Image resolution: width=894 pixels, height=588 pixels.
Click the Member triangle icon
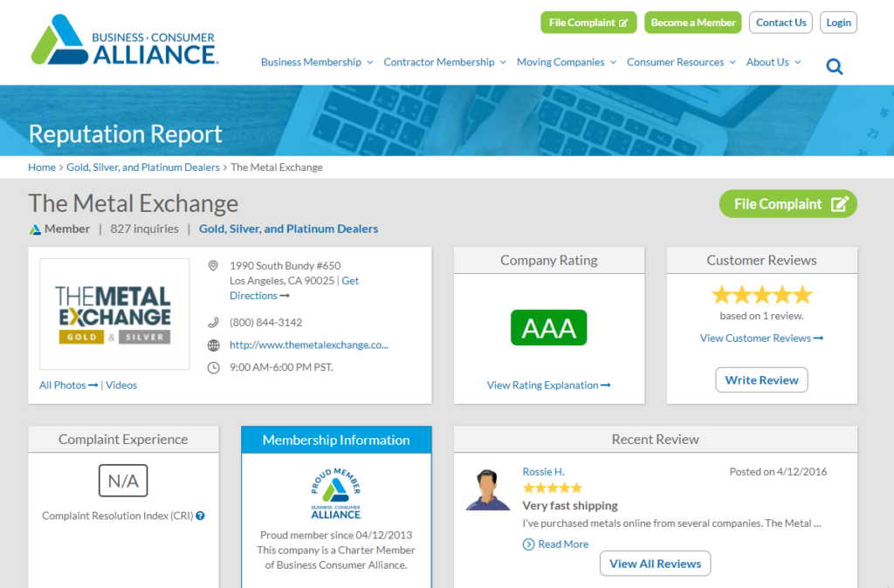click(x=35, y=229)
